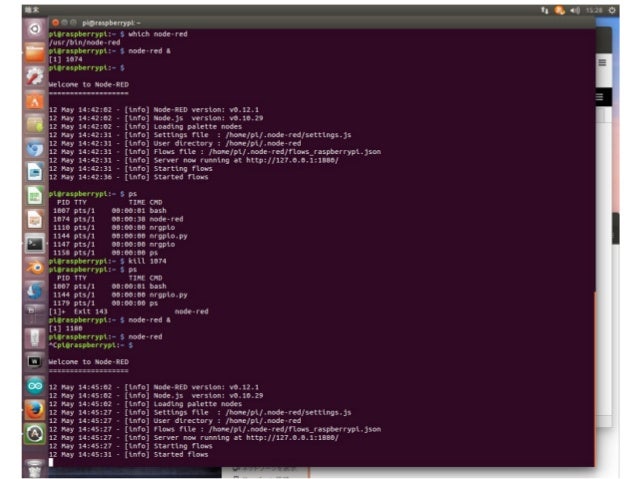638x479 pixels.
Task: Click the 14:42:02 Node-RED version line
Action: point(154,110)
